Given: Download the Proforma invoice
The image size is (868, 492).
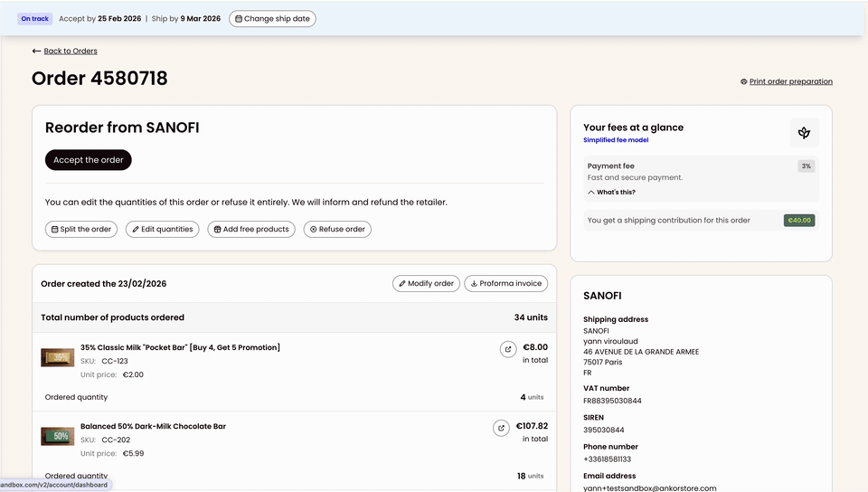Looking at the screenshot, I should [x=506, y=283].
